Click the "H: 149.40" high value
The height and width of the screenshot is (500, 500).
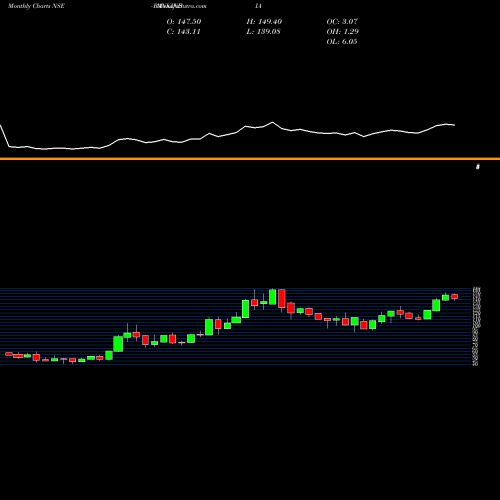pyautogui.click(x=264, y=22)
